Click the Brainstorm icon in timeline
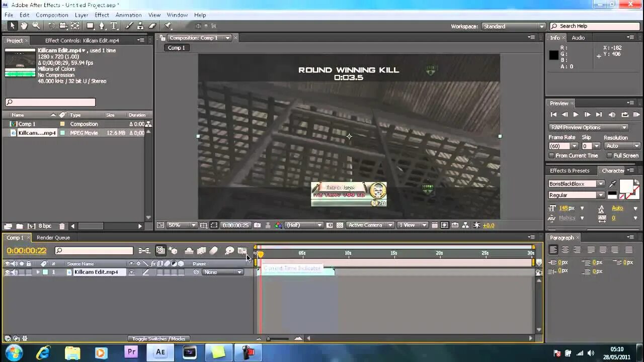This screenshot has width=644, height=362. [x=229, y=250]
